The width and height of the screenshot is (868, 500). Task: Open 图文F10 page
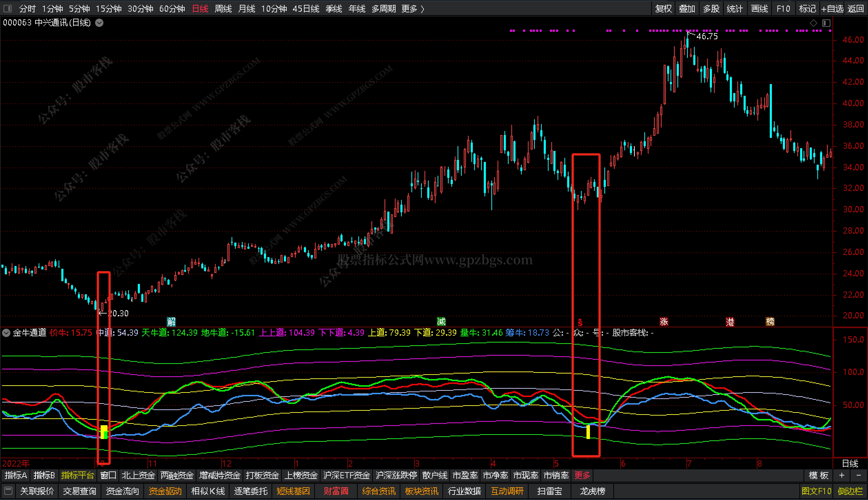pos(816,491)
